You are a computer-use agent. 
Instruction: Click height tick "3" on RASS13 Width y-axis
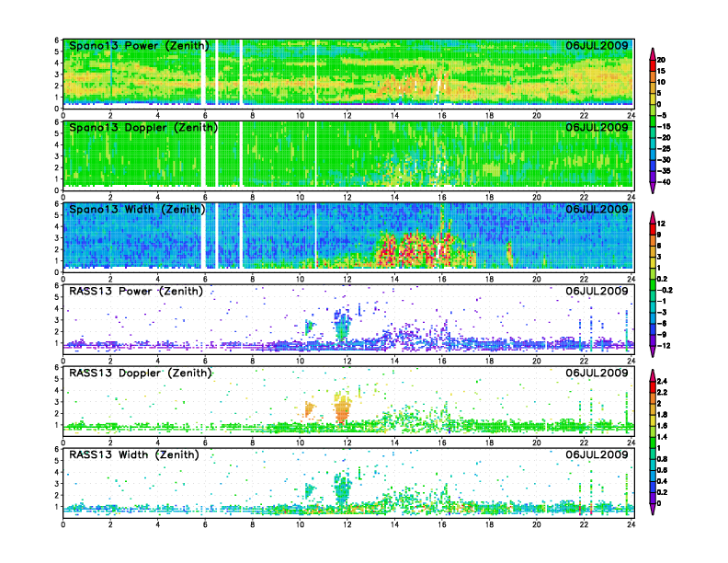pos(57,484)
